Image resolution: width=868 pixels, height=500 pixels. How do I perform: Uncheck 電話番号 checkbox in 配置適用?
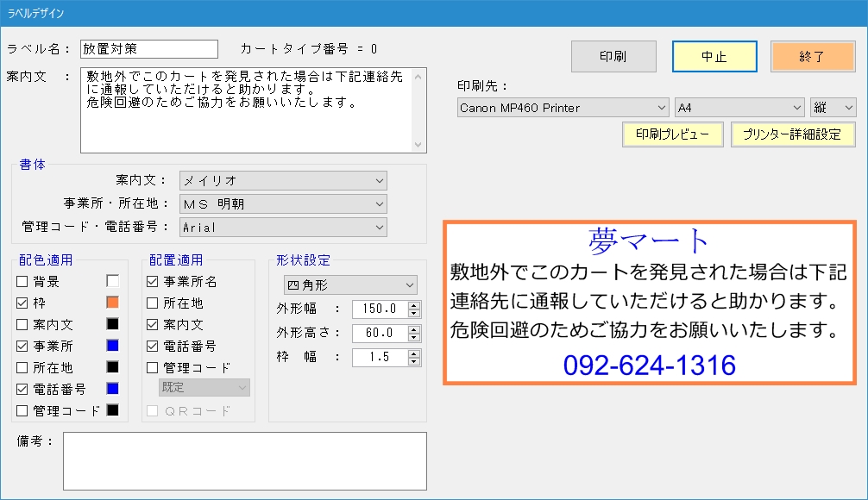152,347
